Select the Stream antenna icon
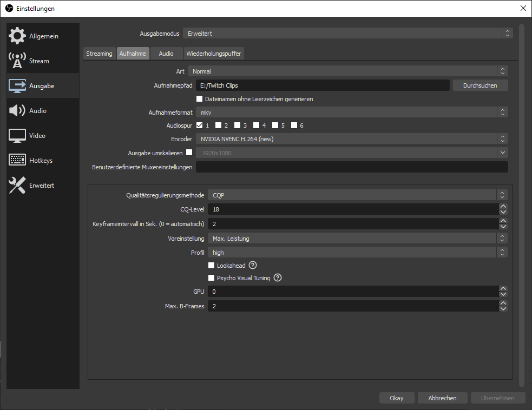Image resolution: width=532 pixels, height=410 pixels. tap(17, 61)
